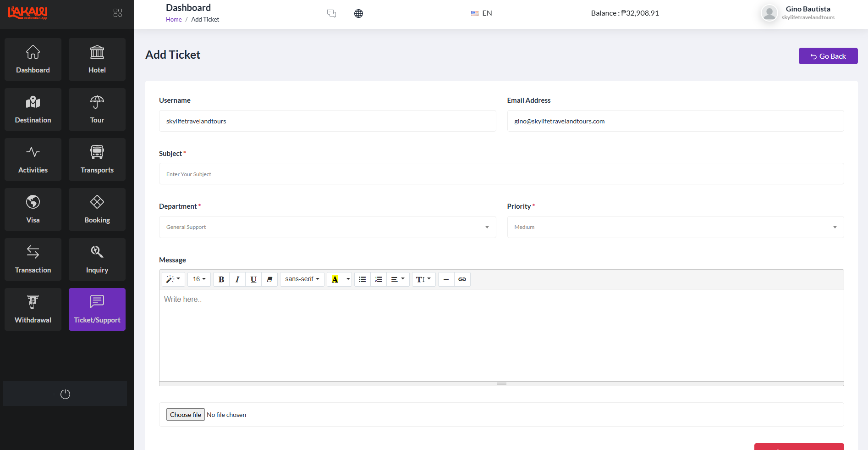Click the Choose file button
The width and height of the screenshot is (868, 450).
(186, 415)
